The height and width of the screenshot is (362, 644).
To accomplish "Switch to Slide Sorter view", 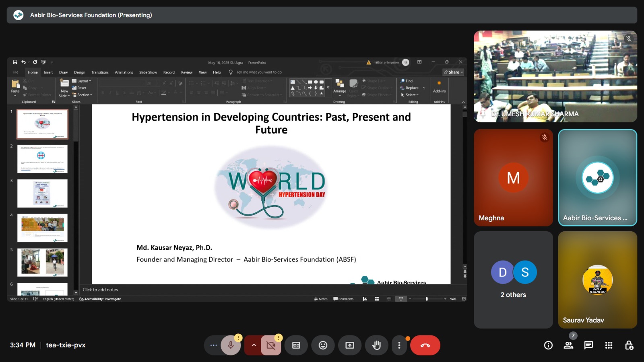I will coord(377,299).
